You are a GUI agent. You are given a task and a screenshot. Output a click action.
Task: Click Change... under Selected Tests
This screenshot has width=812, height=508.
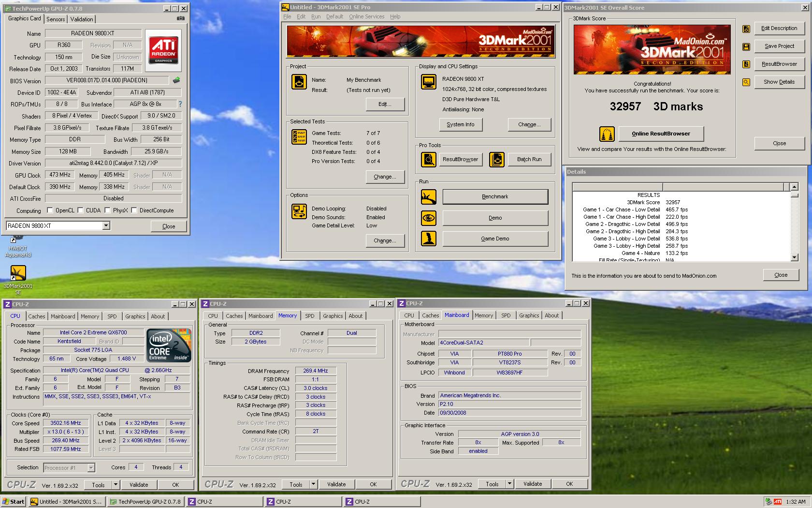[x=385, y=177]
